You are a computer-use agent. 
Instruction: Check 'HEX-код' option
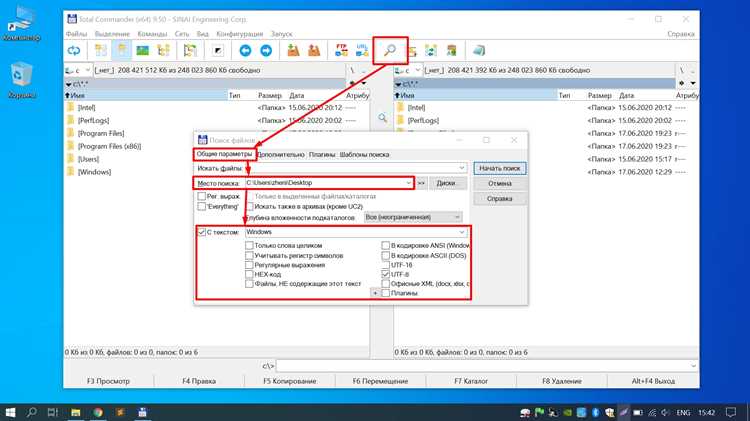[249, 274]
